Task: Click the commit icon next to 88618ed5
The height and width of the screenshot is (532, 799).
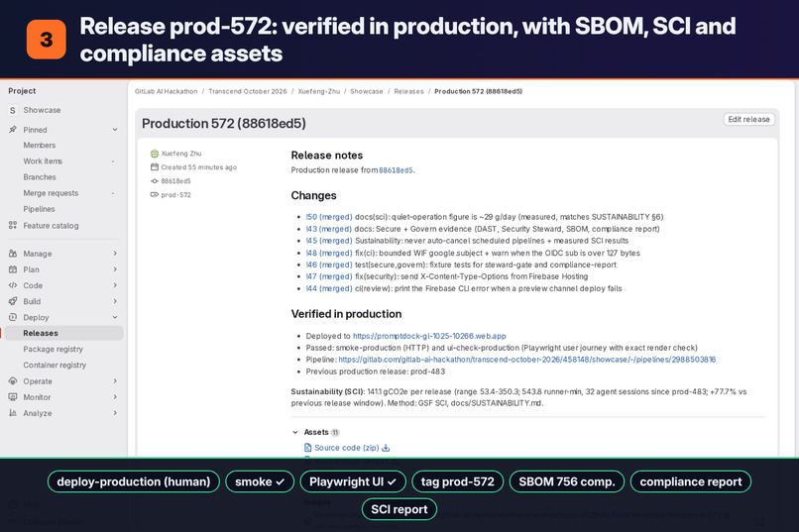Action: point(155,180)
